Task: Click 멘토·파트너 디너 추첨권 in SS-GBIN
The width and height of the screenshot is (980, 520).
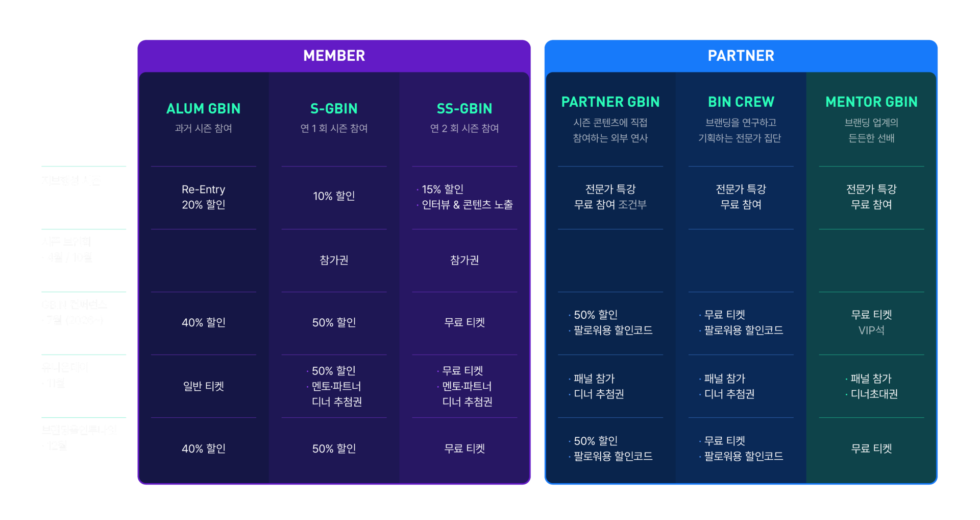Action: [x=467, y=394]
